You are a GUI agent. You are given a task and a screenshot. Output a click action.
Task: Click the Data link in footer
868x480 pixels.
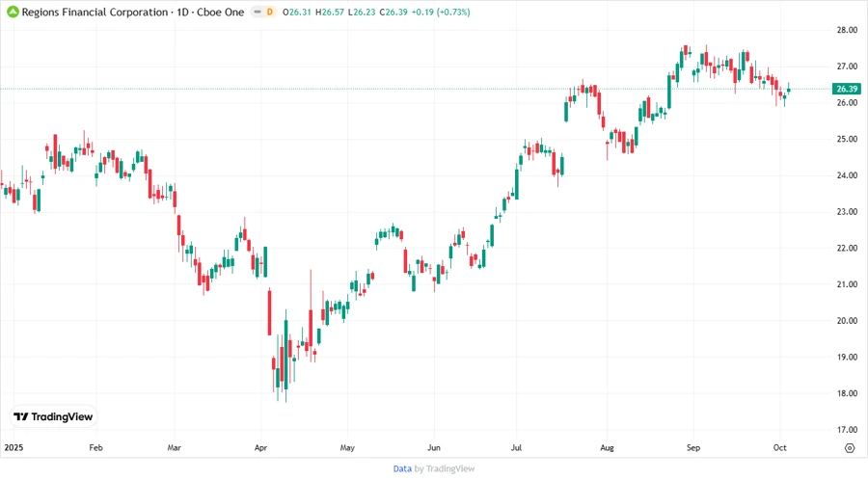402,468
